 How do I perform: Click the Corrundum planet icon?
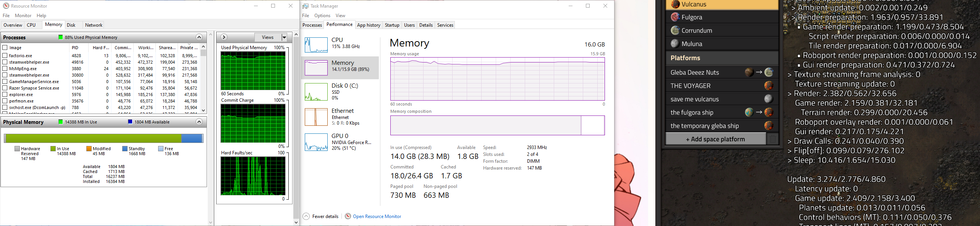click(675, 30)
